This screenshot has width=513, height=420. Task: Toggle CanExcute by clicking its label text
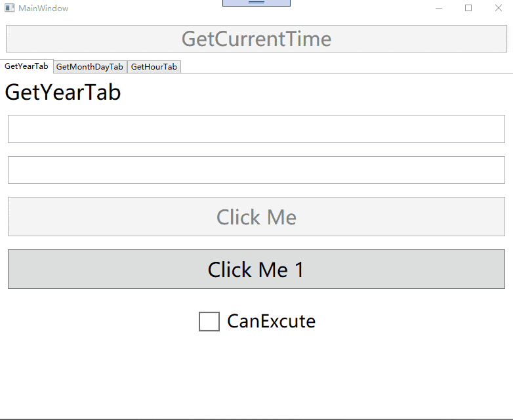click(x=271, y=321)
